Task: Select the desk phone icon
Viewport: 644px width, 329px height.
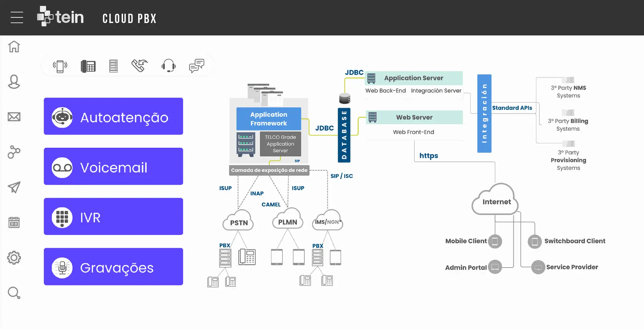Action: [x=88, y=66]
